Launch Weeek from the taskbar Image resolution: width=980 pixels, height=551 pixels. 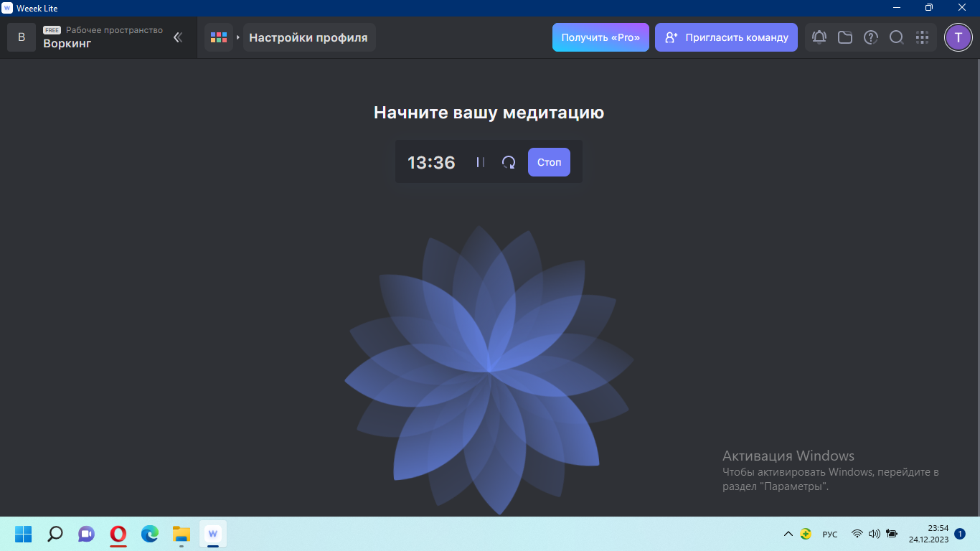(x=212, y=534)
